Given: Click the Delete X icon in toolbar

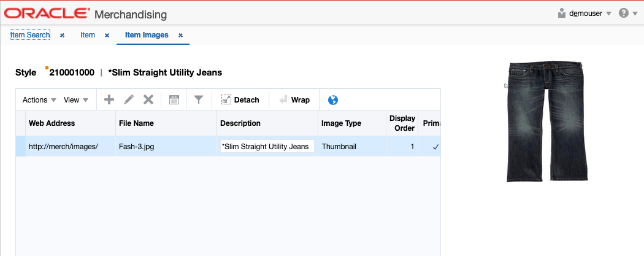Looking at the screenshot, I should point(148,99).
